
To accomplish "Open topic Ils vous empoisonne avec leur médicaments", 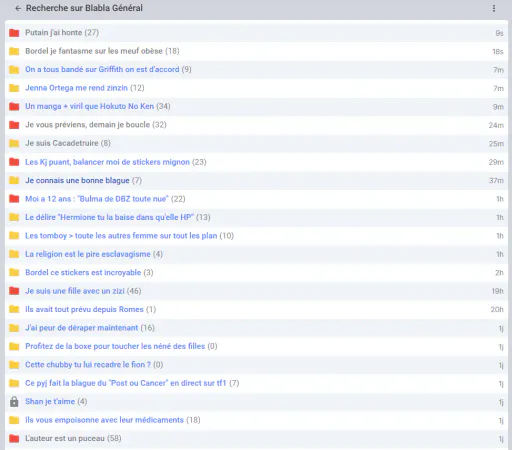I will [x=104, y=420].
